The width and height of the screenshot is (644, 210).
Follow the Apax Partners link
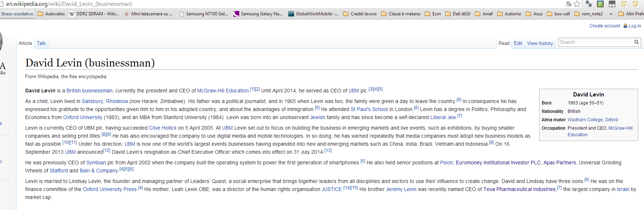(x=560, y=163)
